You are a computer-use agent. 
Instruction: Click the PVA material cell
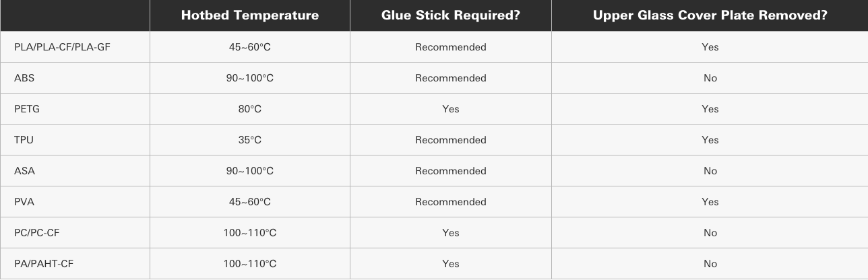(x=24, y=202)
